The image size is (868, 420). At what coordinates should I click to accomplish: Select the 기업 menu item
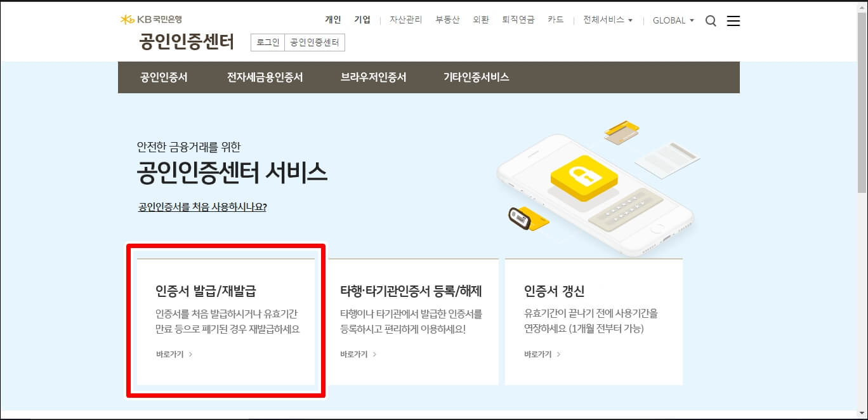pos(362,20)
